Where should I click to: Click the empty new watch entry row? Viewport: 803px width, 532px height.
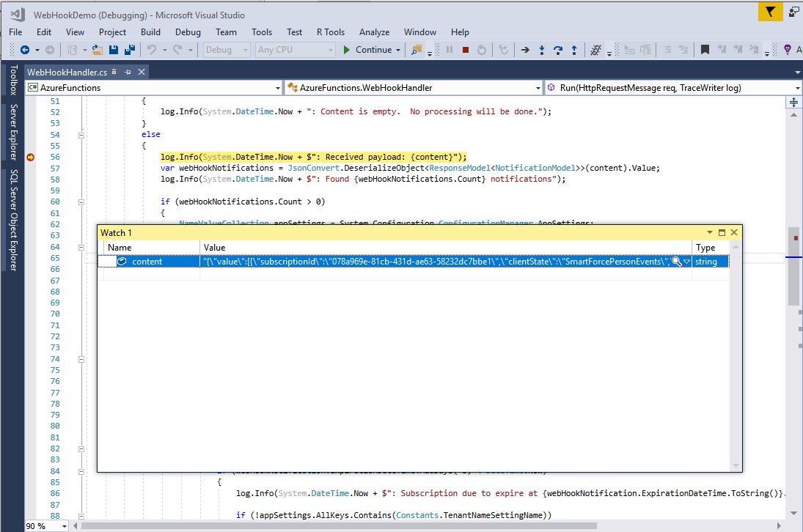[x=414, y=274]
